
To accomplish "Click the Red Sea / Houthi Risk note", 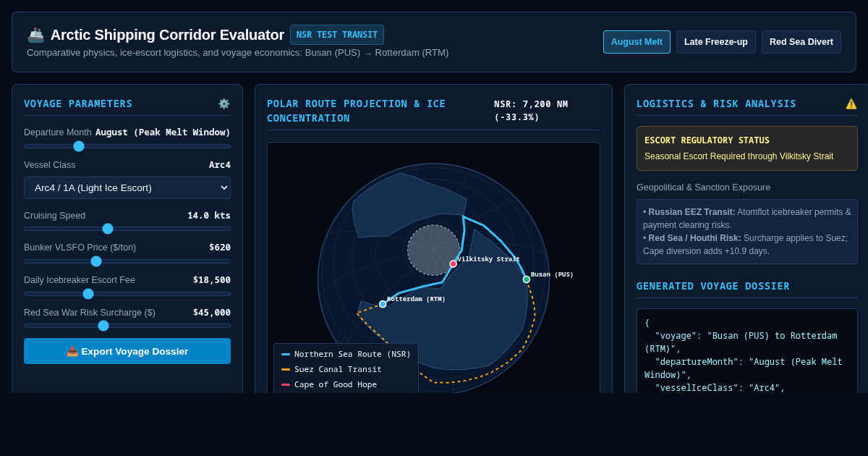I will [747, 245].
